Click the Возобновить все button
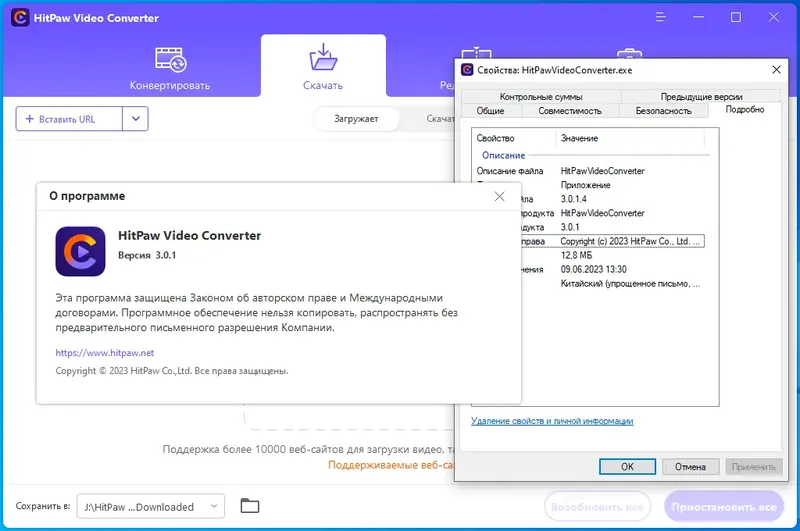This screenshot has height=531, width=800. point(597,507)
